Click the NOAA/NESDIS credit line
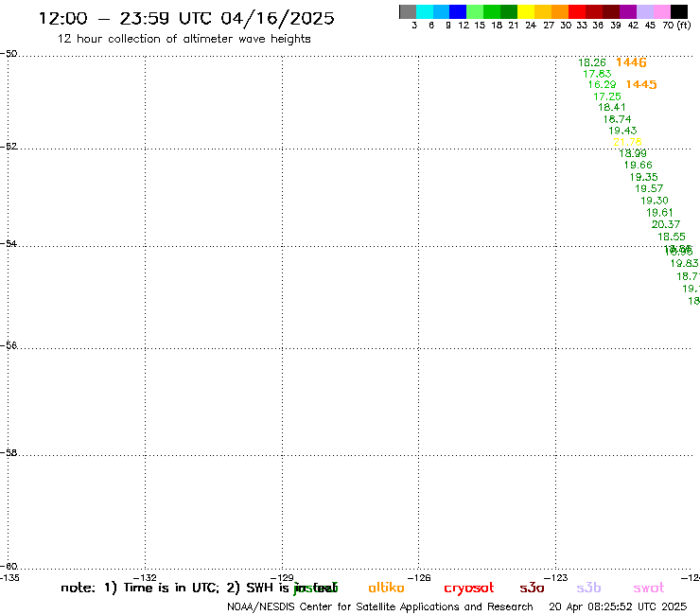This screenshot has width=700, height=615. click(x=380, y=606)
